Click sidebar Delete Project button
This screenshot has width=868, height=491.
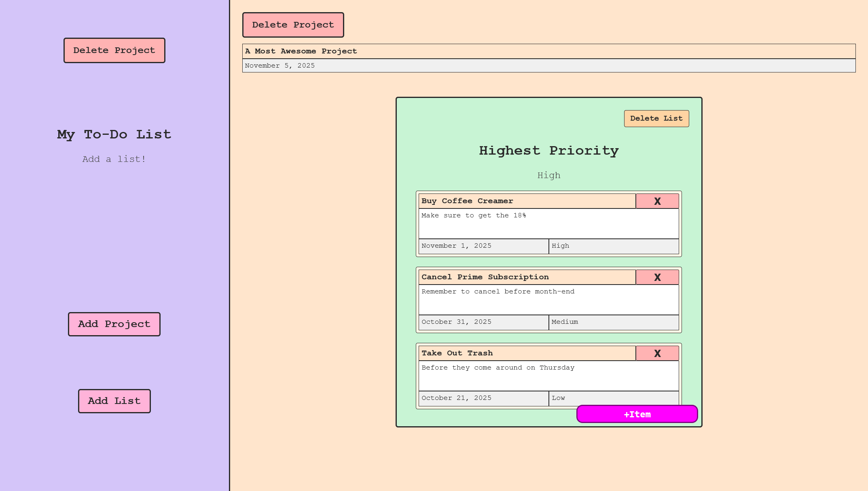[114, 51]
